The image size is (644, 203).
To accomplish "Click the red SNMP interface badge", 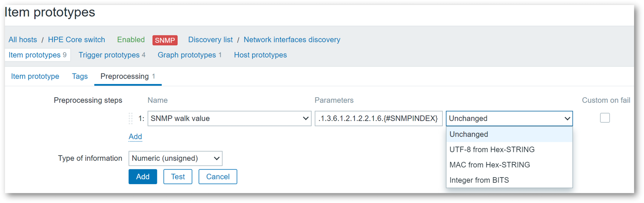I will pos(165,40).
